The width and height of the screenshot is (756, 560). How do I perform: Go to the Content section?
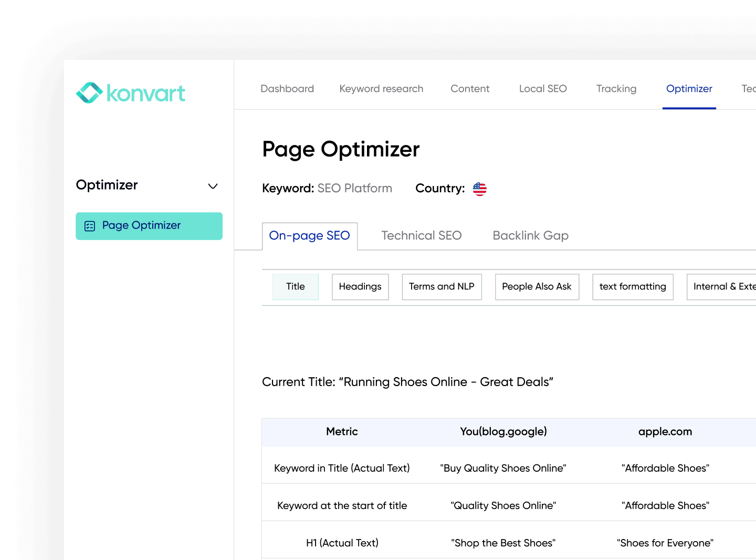point(470,88)
